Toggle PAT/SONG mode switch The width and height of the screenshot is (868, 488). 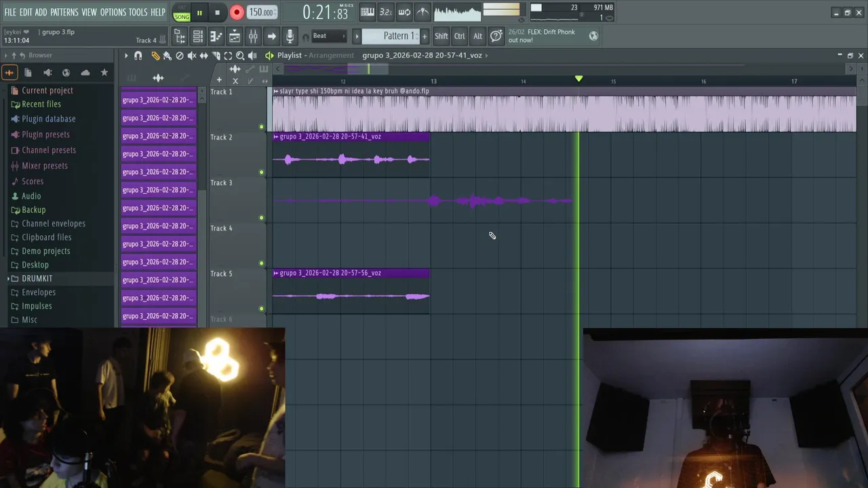click(181, 14)
